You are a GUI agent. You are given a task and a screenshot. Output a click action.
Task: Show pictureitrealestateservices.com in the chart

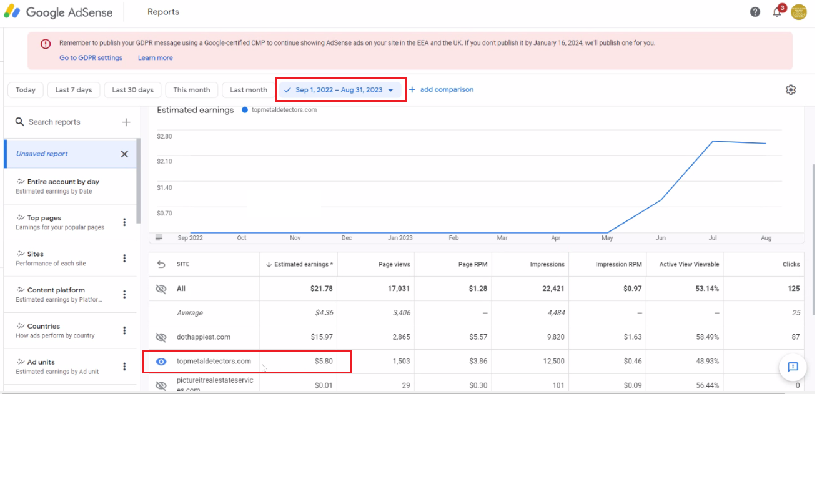(x=161, y=385)
